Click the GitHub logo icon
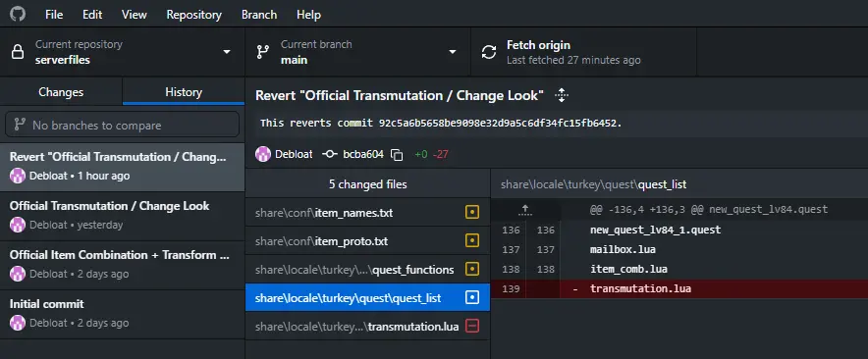Image resolution: width=868 pixels, height=359 pixels. click(x=18, y=14)
